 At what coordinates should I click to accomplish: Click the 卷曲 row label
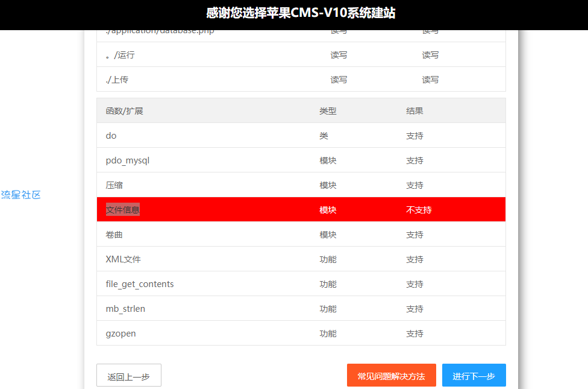(114, 235)
